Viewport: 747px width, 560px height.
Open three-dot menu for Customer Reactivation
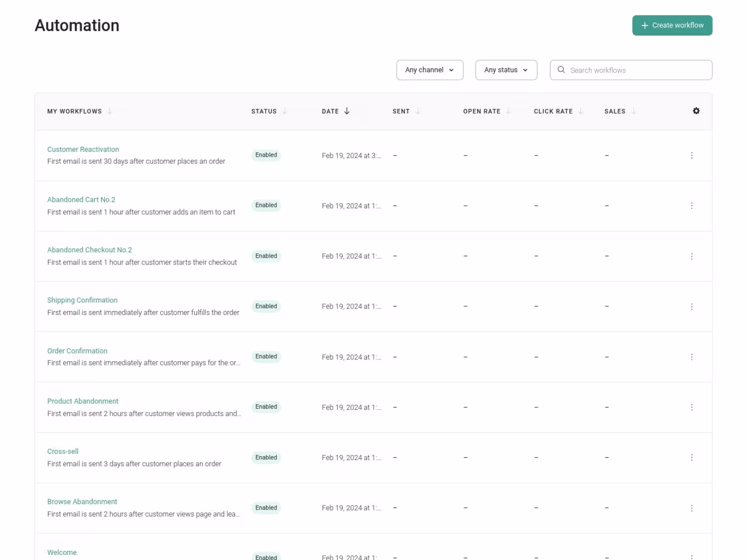point(692,155)
